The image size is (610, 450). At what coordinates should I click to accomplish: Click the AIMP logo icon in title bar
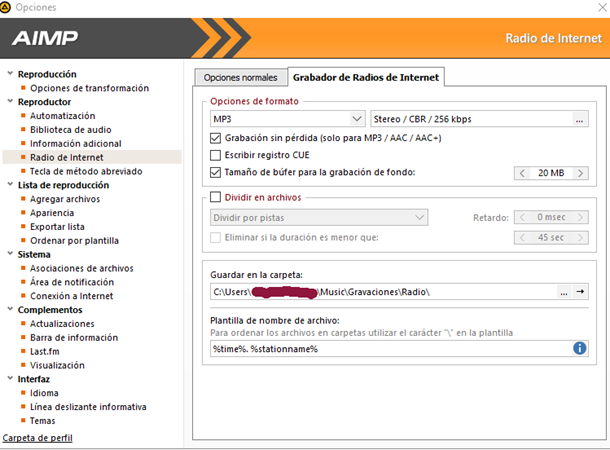[5, 7]
